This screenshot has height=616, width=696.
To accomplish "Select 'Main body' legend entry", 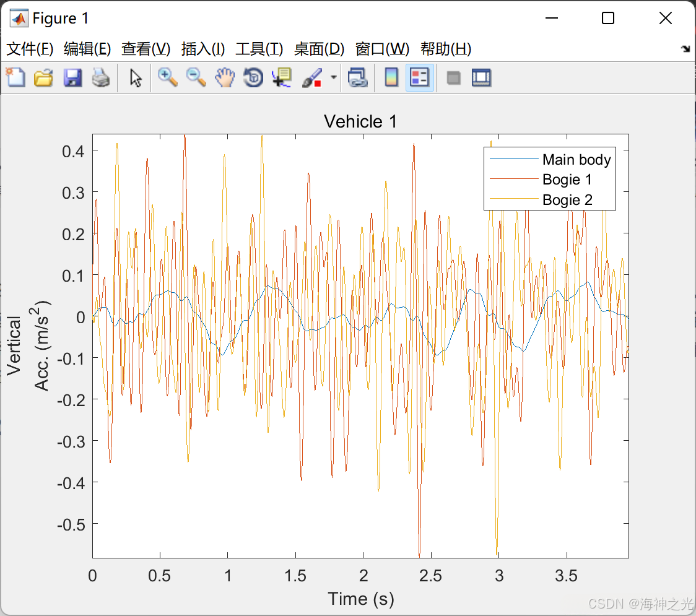I will [x=576, y=159].
